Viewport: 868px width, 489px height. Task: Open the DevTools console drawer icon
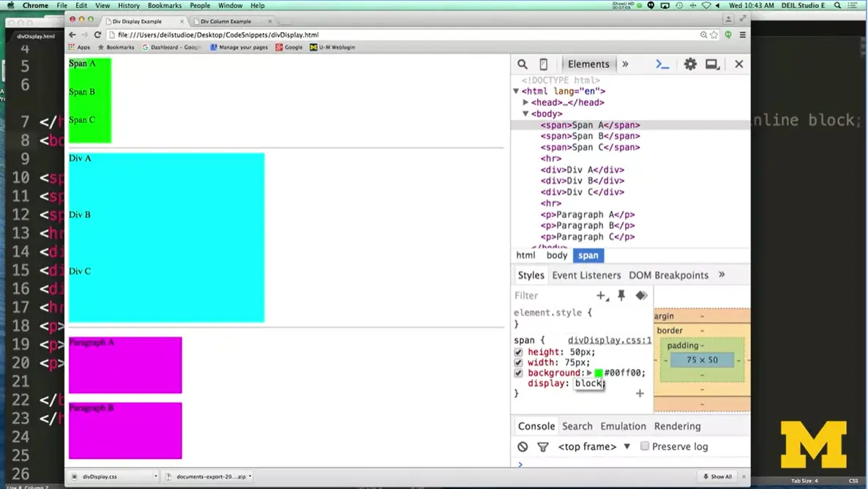662,64
